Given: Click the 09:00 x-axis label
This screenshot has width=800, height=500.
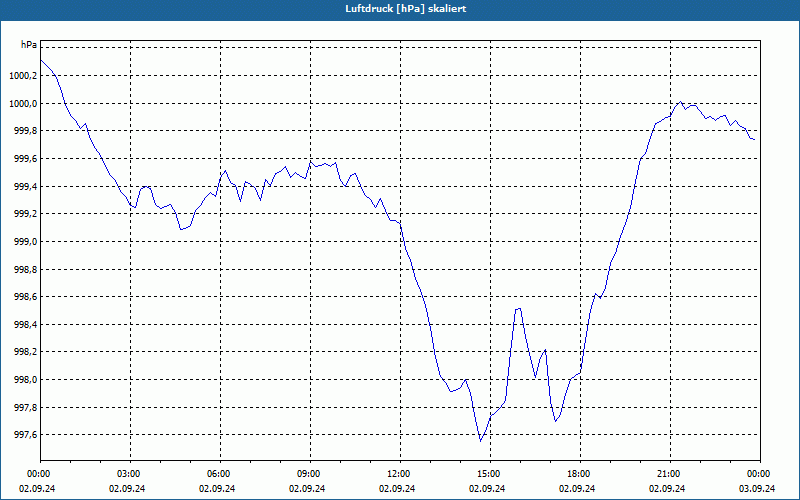Looking at the screenshot, I should tap(308, 474).
